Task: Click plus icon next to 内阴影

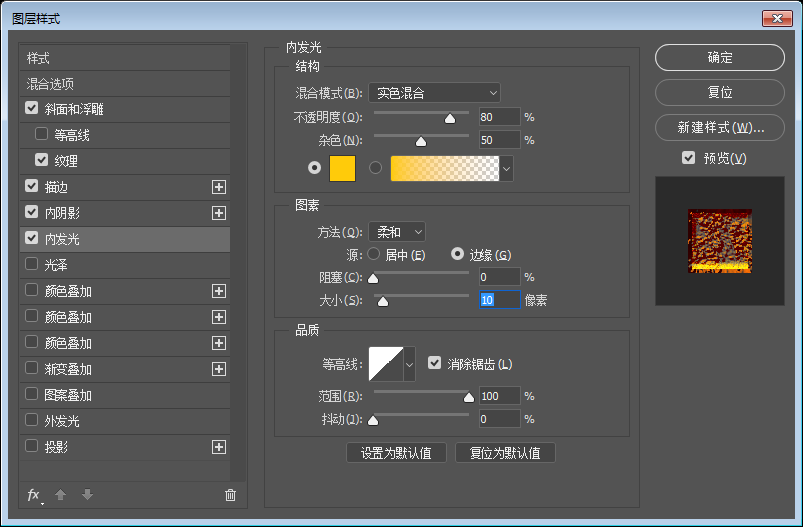Action: click(219, 213)
